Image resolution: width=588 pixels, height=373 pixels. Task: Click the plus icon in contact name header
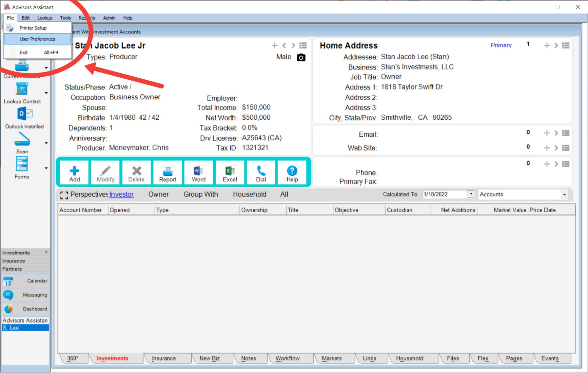point(275,45)
